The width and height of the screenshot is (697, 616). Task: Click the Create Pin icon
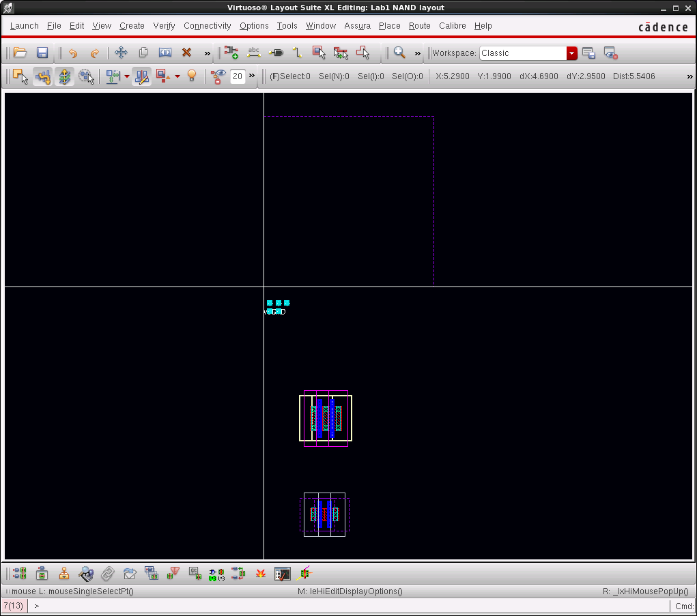276,53
